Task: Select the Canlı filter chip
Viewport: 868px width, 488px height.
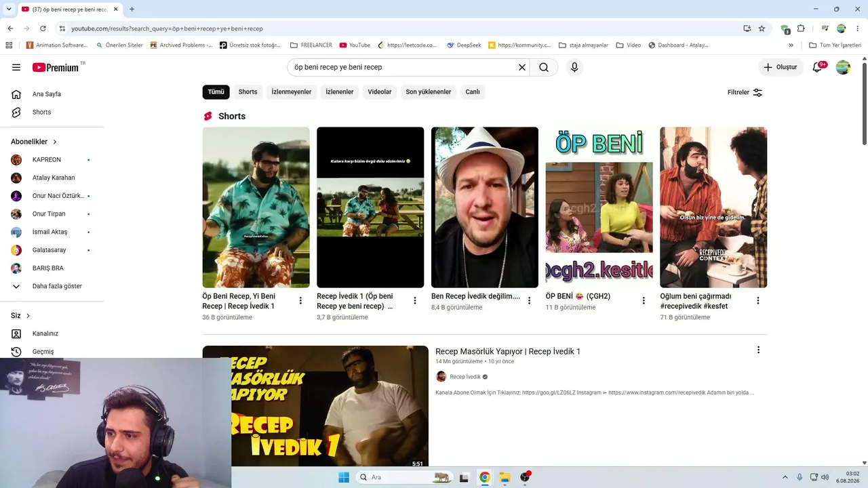Action: (473, 92)
